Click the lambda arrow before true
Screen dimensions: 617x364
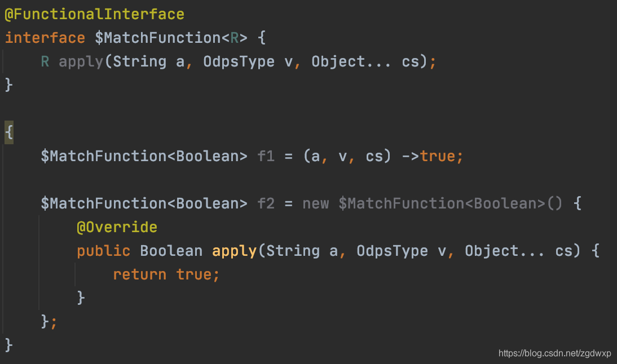coord(411,157)
